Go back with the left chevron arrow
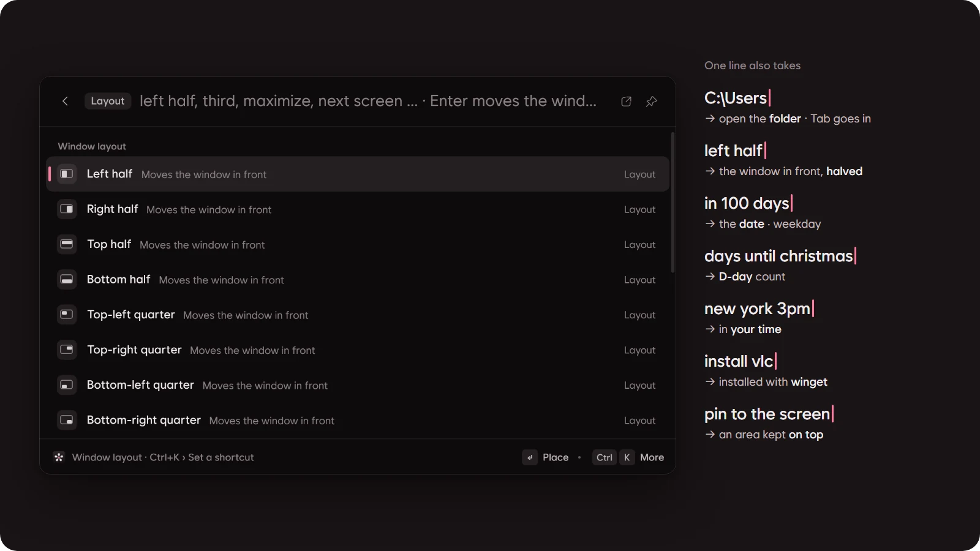Screen dimensions: 980x551 (65, 101)
